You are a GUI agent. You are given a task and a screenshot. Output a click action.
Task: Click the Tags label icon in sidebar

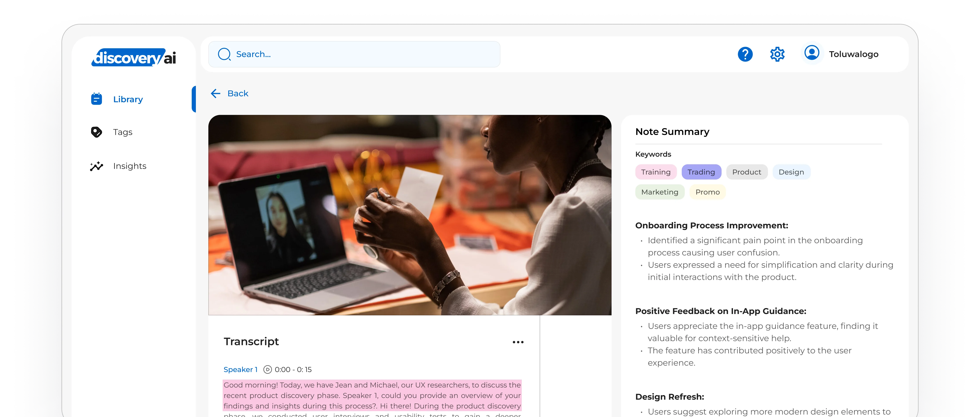point(97,132)
